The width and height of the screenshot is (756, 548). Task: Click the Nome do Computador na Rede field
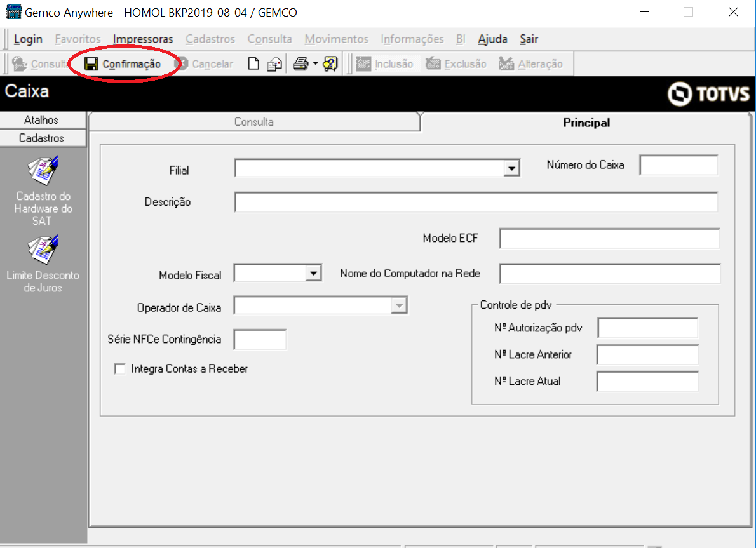610,274
